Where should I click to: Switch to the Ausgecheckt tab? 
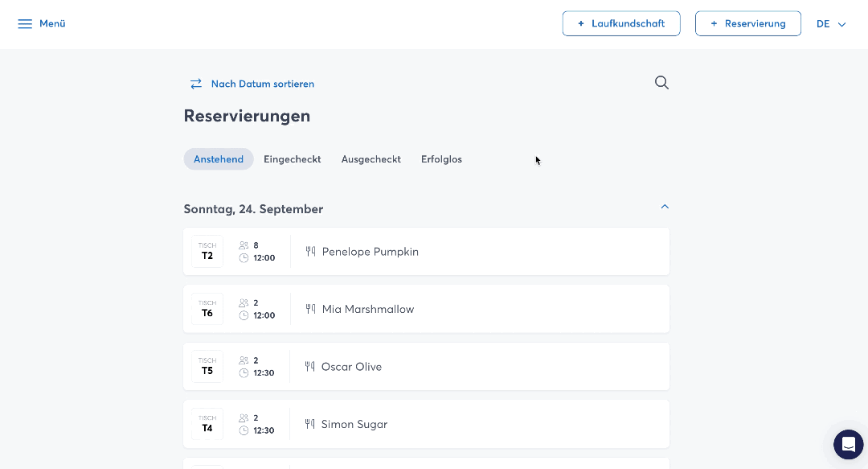[x=371, y=159]
